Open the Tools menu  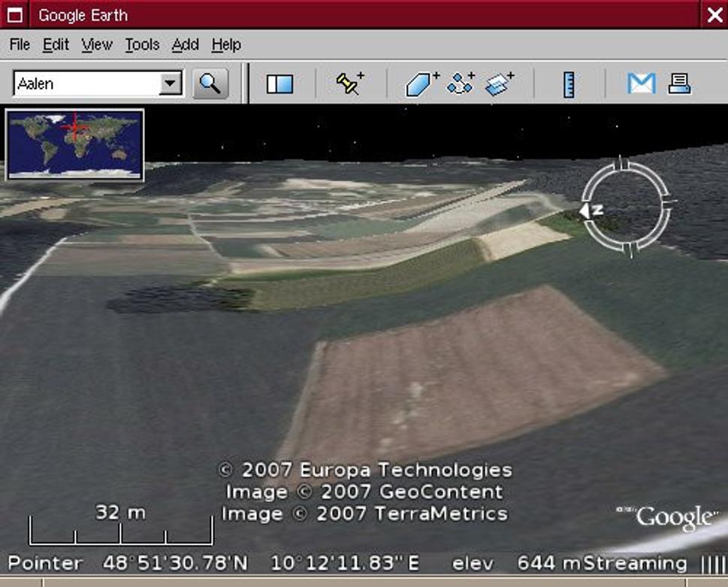click(142, 44)
